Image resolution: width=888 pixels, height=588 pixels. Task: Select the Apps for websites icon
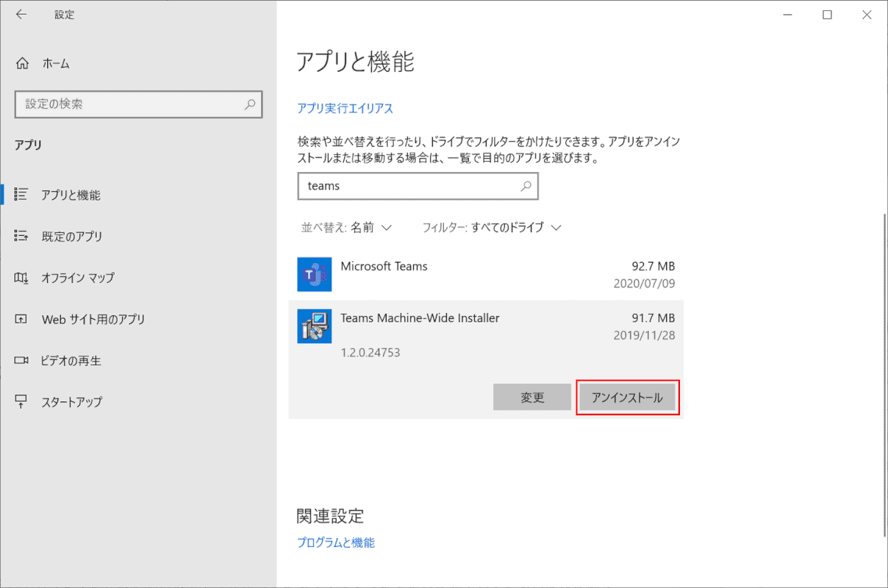(21, 319)
